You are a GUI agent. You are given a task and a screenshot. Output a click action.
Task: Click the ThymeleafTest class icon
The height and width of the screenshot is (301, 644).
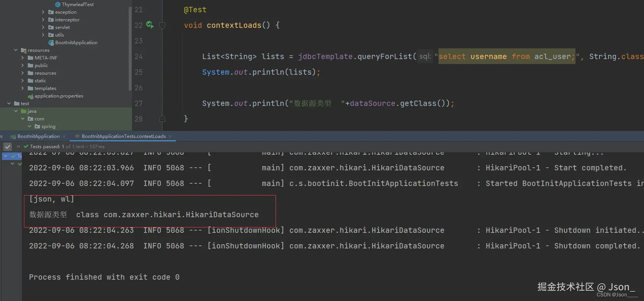tap(58, 5)
